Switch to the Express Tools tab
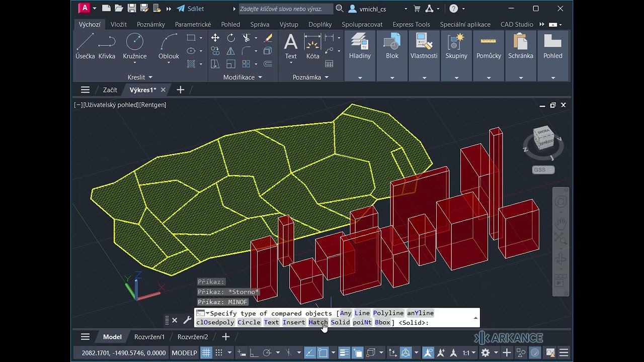 click(411, 24)
